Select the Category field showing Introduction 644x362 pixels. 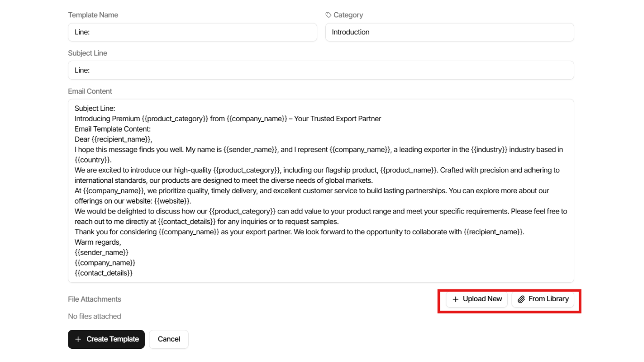(x=449, y=32)
